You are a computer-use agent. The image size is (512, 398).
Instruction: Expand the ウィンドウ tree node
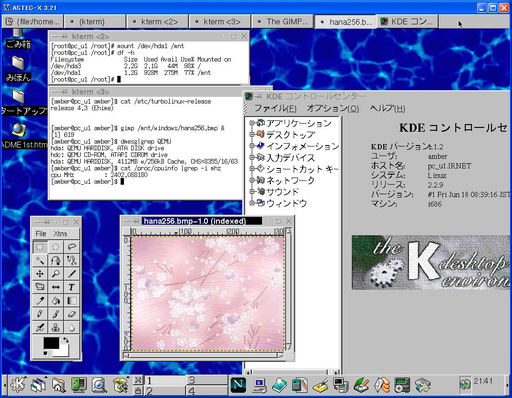[x=252, y=203]
